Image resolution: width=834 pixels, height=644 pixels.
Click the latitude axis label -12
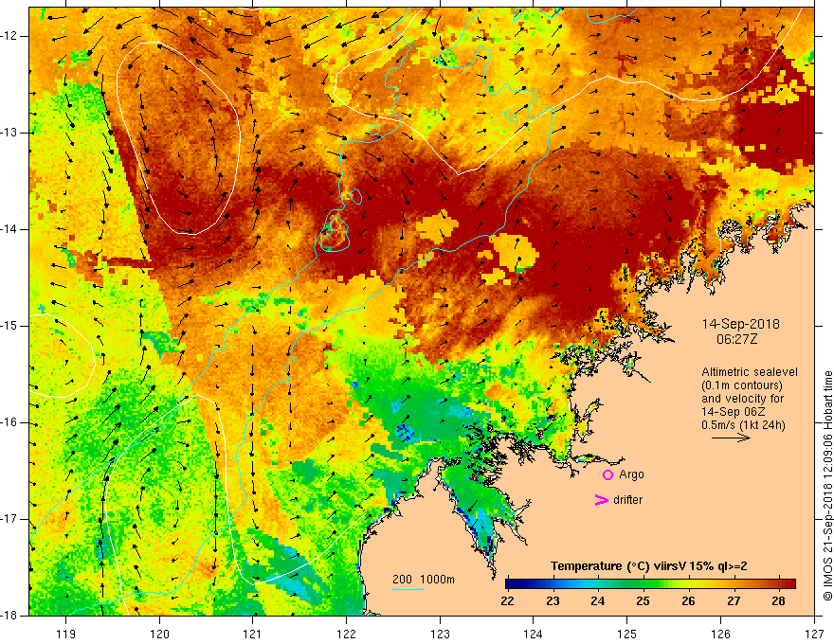coord(8,36)
